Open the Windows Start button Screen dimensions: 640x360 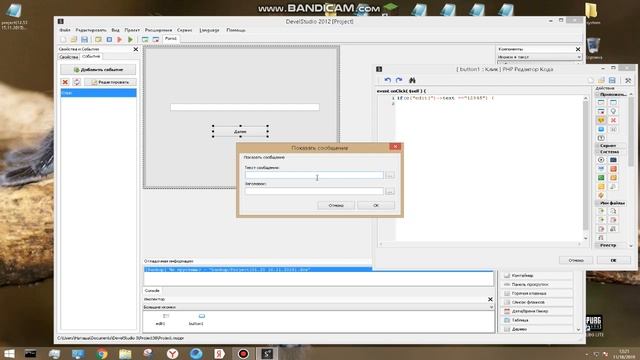click(9, 353)
